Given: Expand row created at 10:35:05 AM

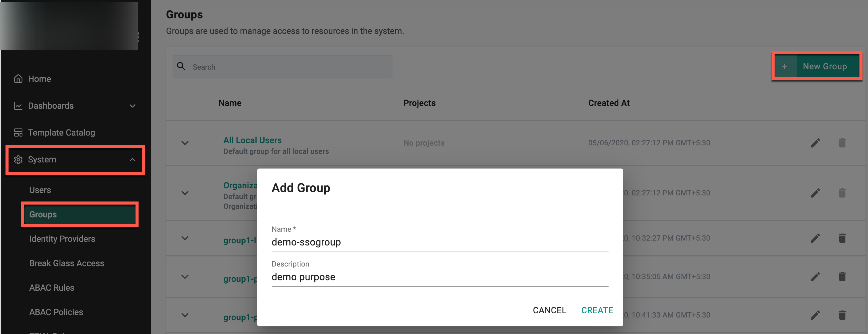Looking at the screenshot, I should coord(185,277).
